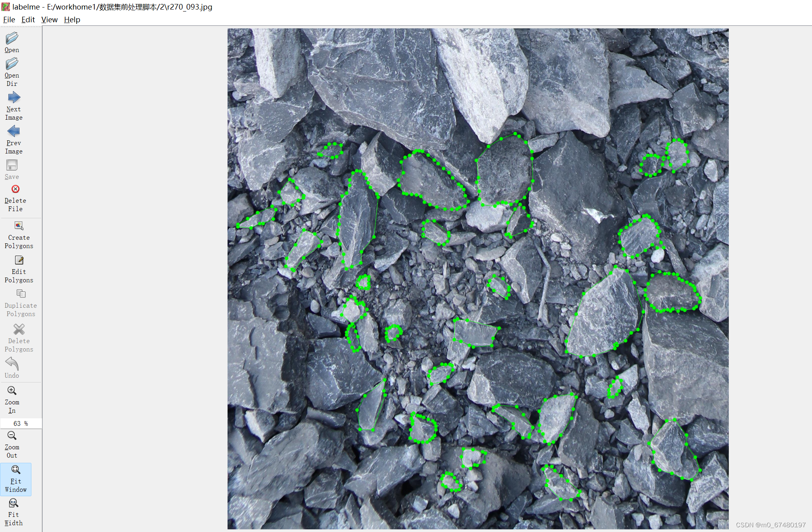Open the Edit menu
This screenshot has height=532, width=812.
[28, 19]
